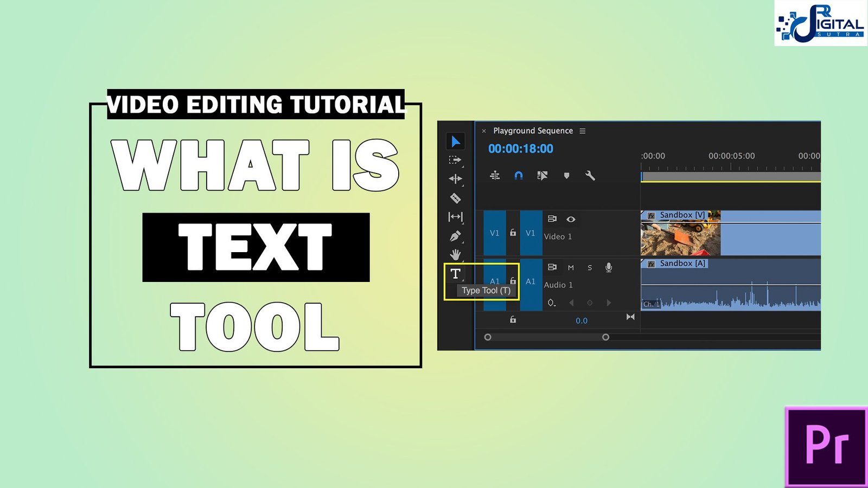Click the timeline horizontal zoom scrollbar handle
This screenshot has height=488, width=868.
pyautogui.click(x=607, y=337)
